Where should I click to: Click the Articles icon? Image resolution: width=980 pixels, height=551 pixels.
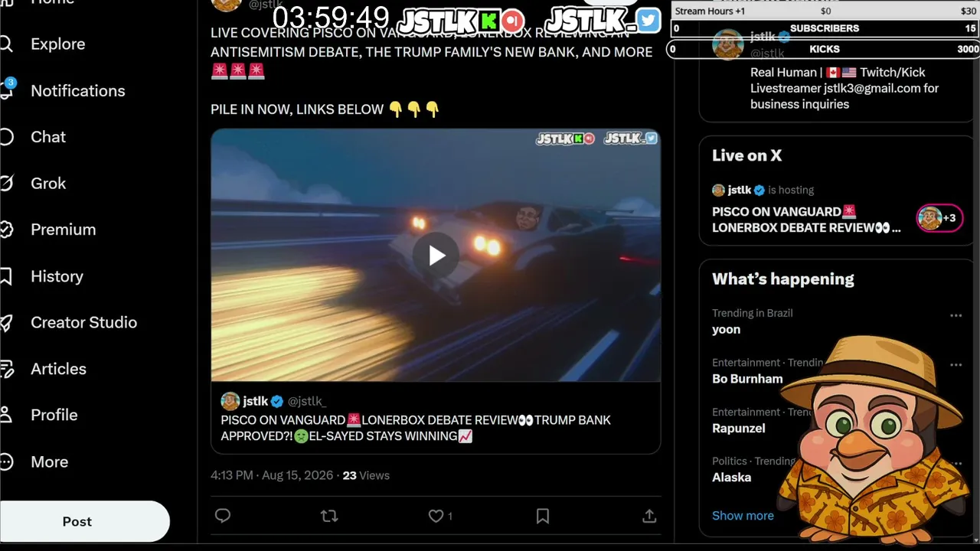point(6,369)
